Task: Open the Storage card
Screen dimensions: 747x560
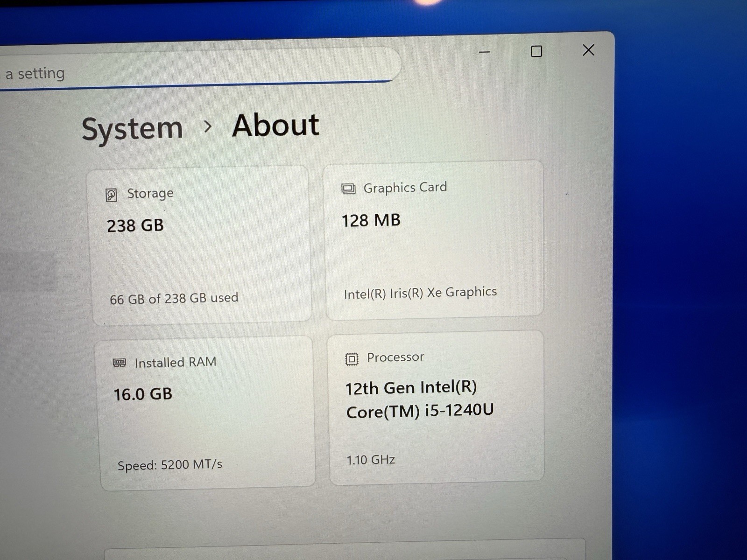Action: tap(199, 244)
